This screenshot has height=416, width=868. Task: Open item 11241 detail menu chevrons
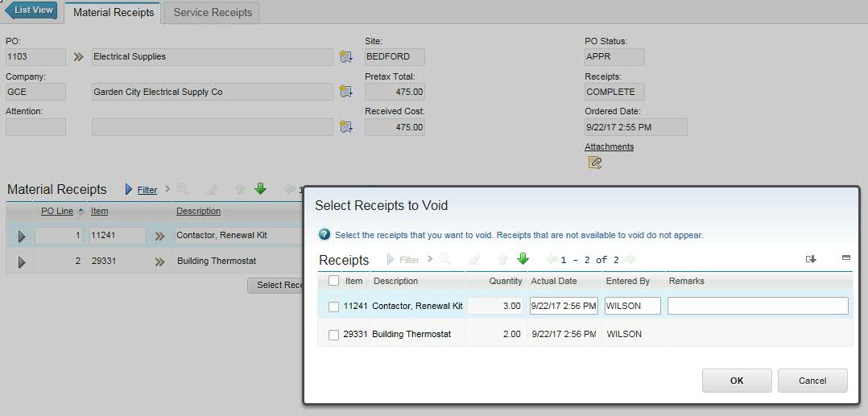click(x=159, y=237)
